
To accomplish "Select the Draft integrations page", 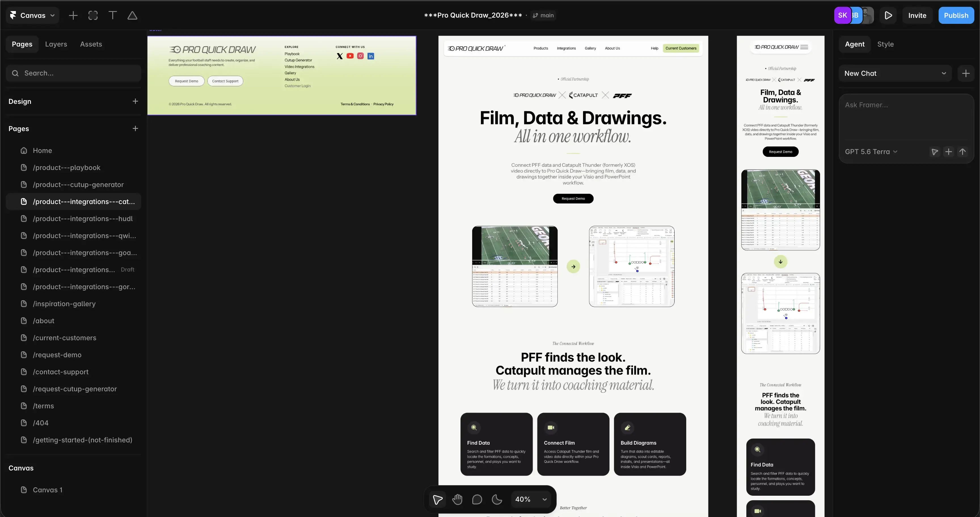I will click(x=73, y=270).
